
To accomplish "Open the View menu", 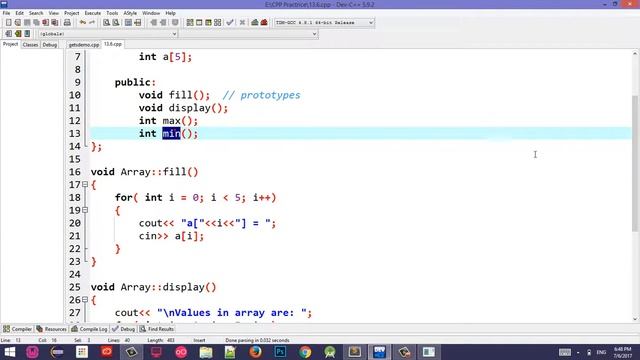I will click(x=53, y=13).
